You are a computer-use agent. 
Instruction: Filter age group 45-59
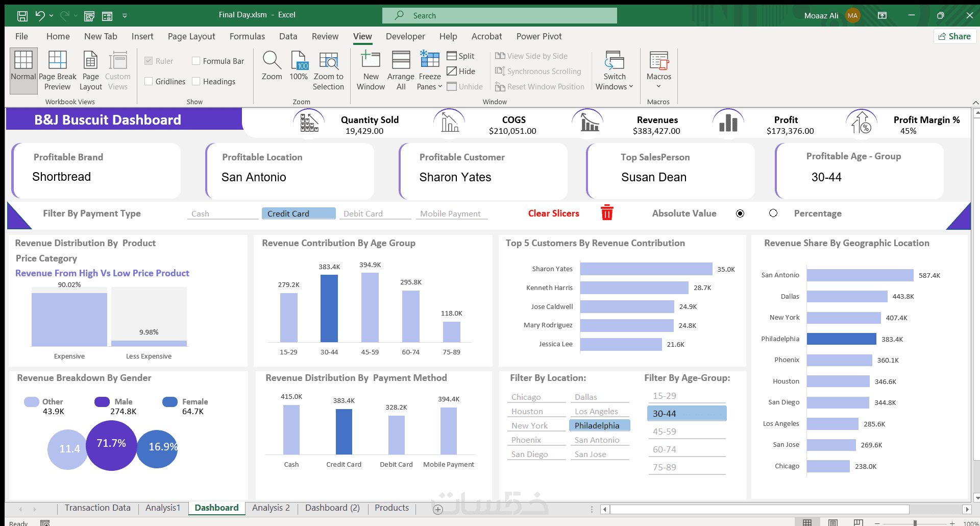click(x=687, y=432)
